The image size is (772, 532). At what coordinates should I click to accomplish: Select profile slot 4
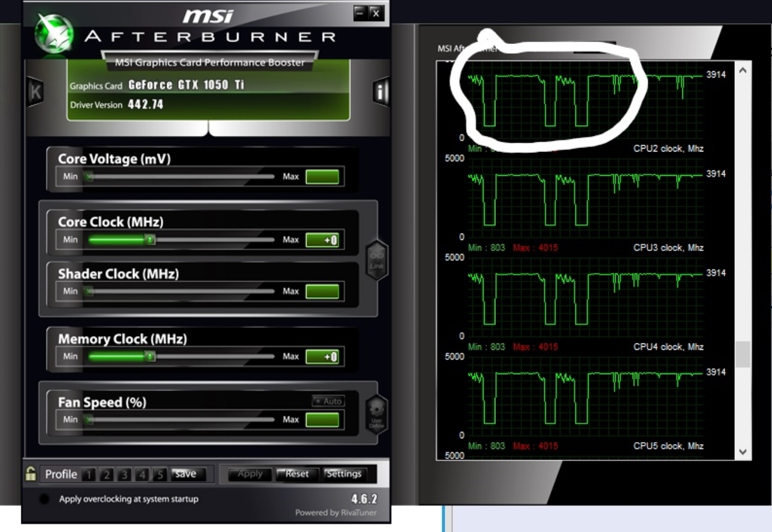(142, 475)
